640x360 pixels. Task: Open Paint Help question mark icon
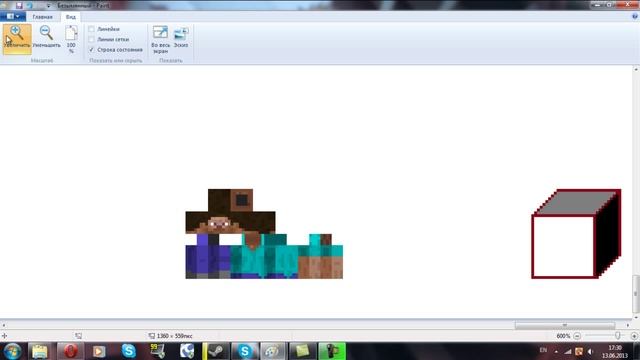coord(635,16)
